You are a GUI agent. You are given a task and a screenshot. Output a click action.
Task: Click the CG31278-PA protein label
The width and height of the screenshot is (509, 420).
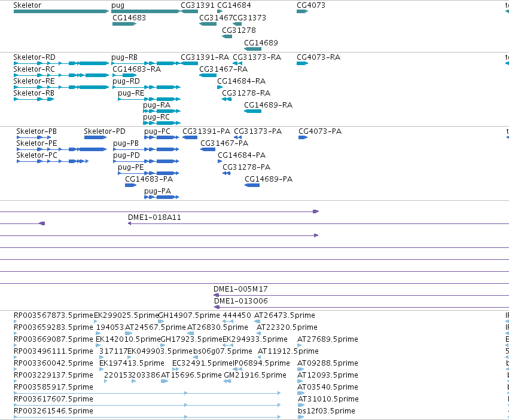tap(246, 167)
